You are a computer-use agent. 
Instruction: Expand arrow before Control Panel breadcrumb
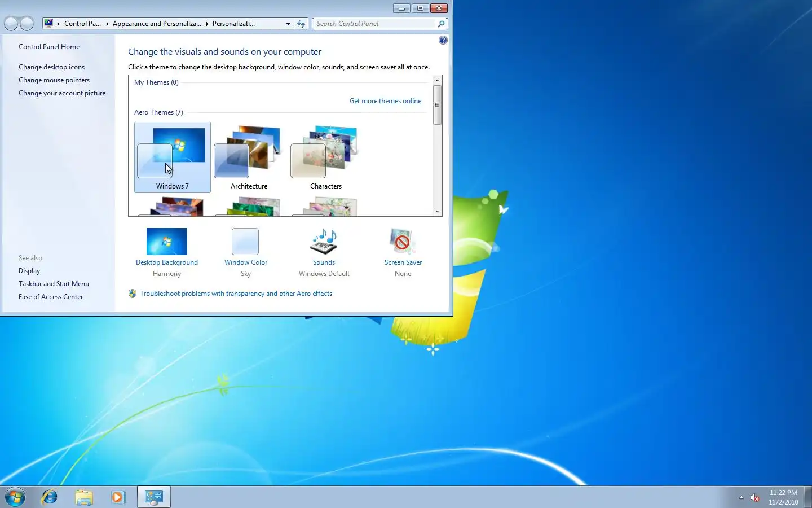[x=59, y=24]
